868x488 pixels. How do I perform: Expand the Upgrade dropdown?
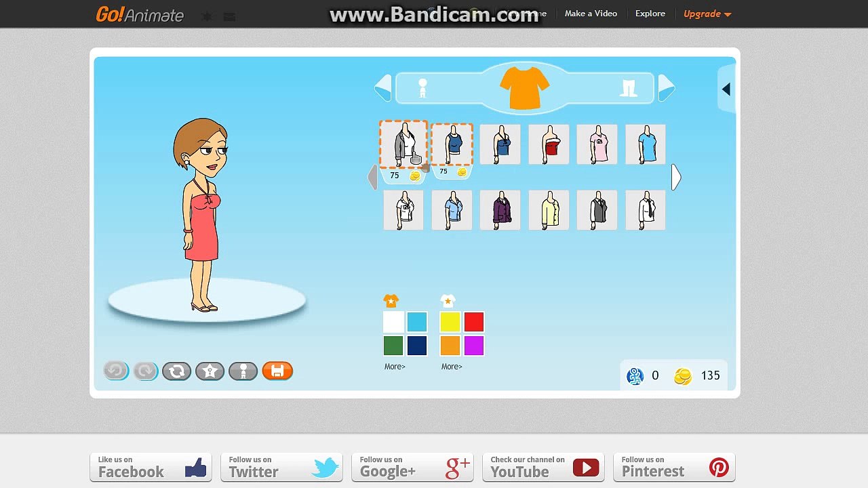tap(707, 14)
